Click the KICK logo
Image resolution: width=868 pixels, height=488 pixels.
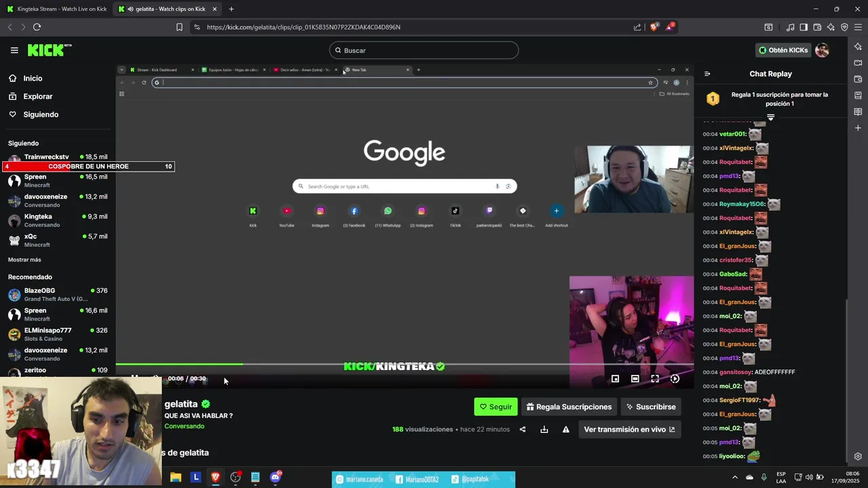49,50
